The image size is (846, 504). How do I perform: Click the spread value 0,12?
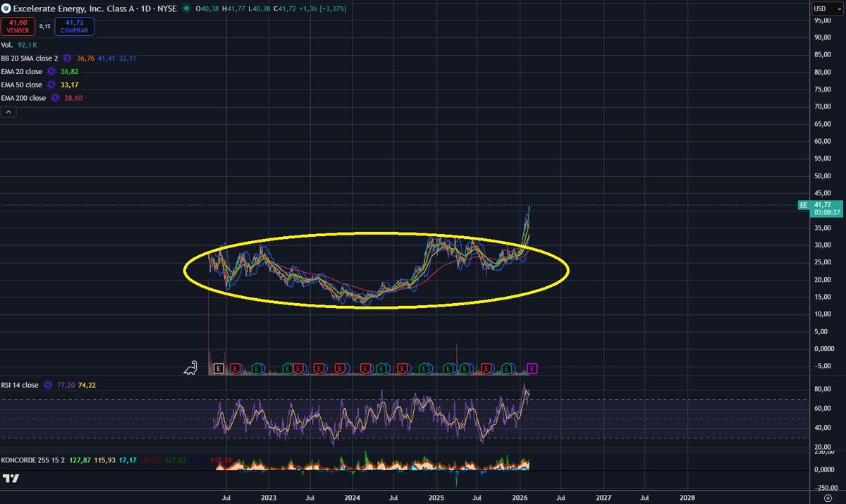(44, 26)
